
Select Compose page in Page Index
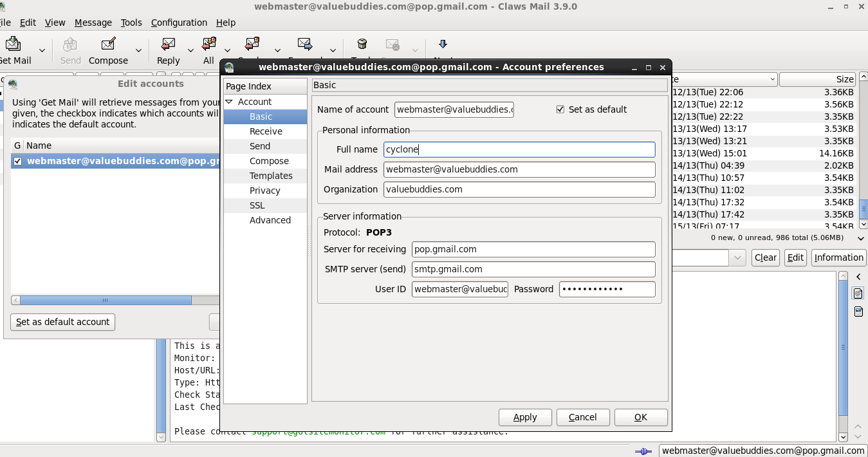[x=265, y=161]
